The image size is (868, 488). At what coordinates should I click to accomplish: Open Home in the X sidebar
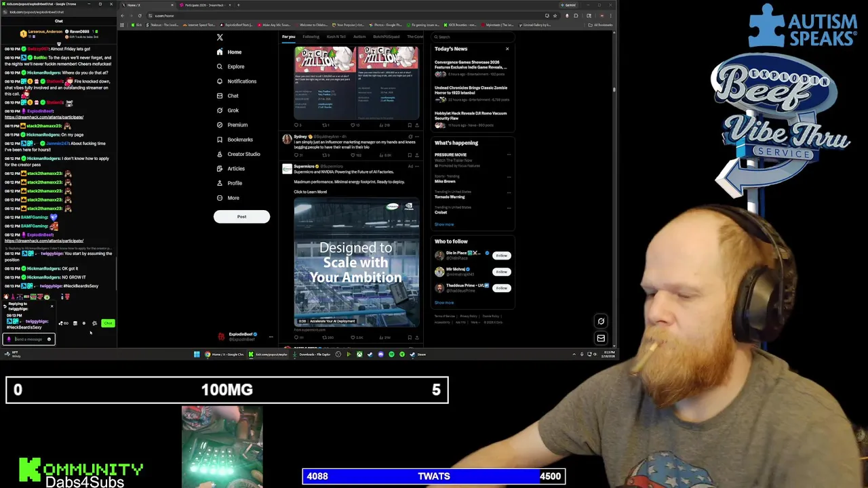click(229, 52)
